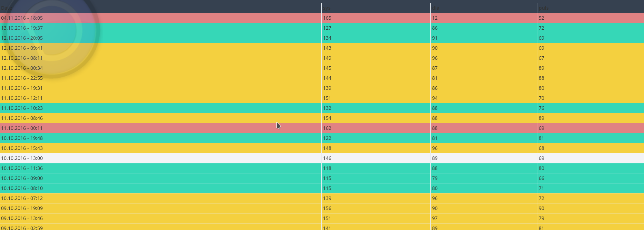Select puls value 67 in the table

coord(591,58)
